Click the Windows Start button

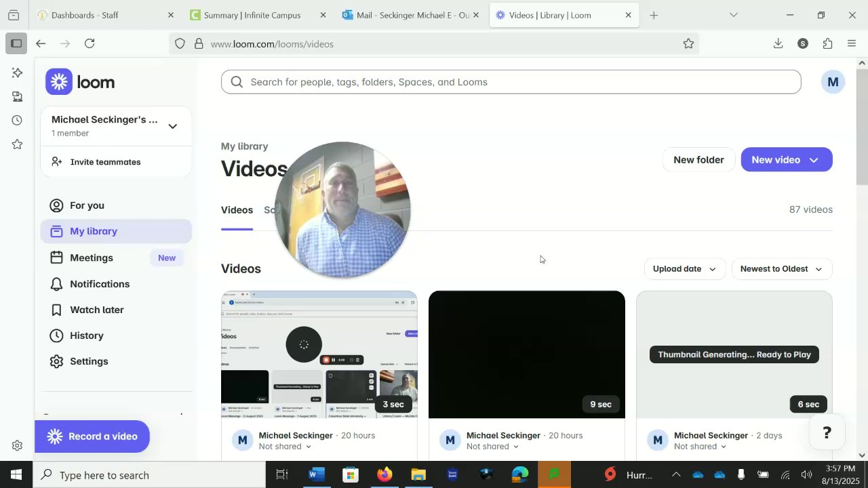16,474
